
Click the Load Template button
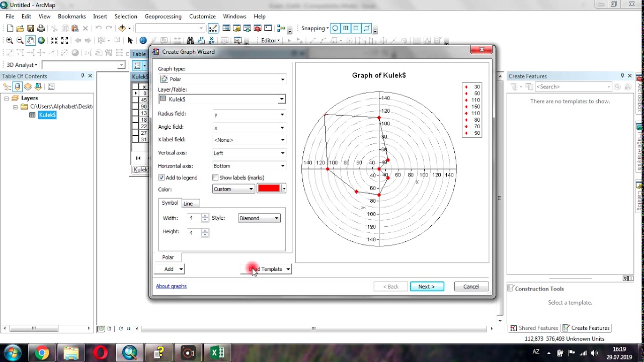(266, 269)
